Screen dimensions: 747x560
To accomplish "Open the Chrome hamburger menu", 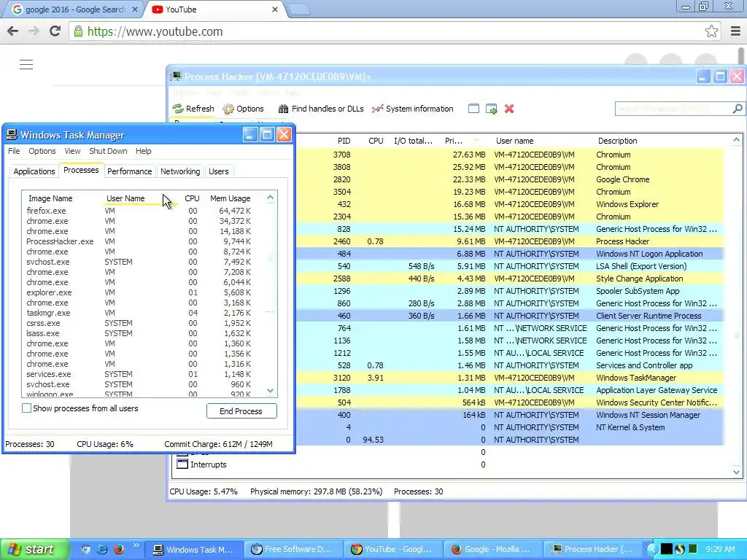I will click(x=735, y=31).
